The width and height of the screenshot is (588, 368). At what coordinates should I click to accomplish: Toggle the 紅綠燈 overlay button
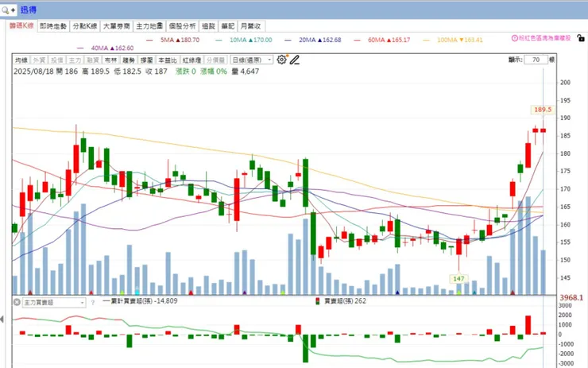click(x=191, y=60)
